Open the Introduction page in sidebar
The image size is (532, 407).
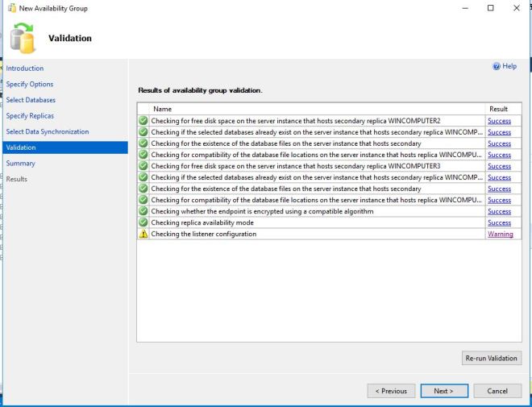[x=25, y=69]
